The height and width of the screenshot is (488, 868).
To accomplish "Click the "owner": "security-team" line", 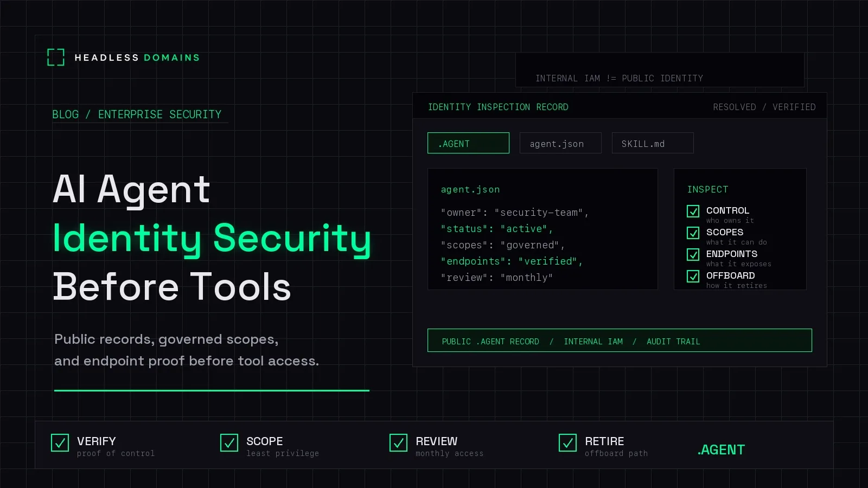I will coord(515,213).
